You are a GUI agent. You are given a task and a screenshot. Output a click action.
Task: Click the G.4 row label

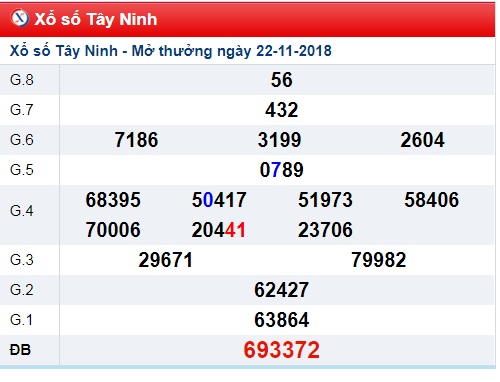22,211
